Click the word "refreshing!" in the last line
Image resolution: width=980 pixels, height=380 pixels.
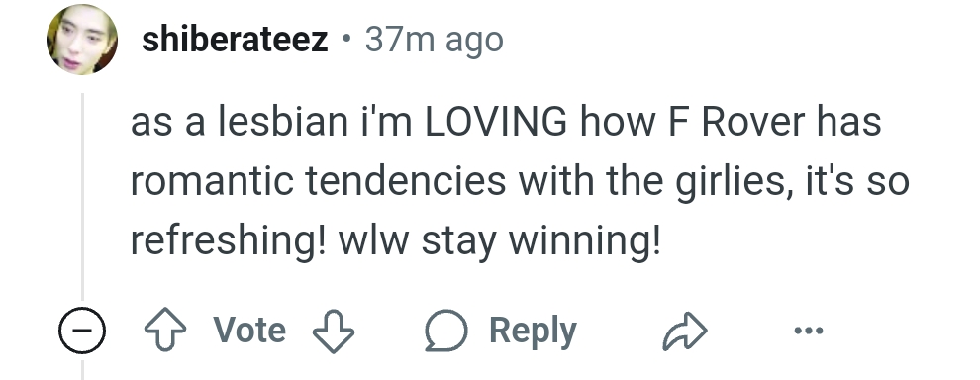[x=228, y=240]
